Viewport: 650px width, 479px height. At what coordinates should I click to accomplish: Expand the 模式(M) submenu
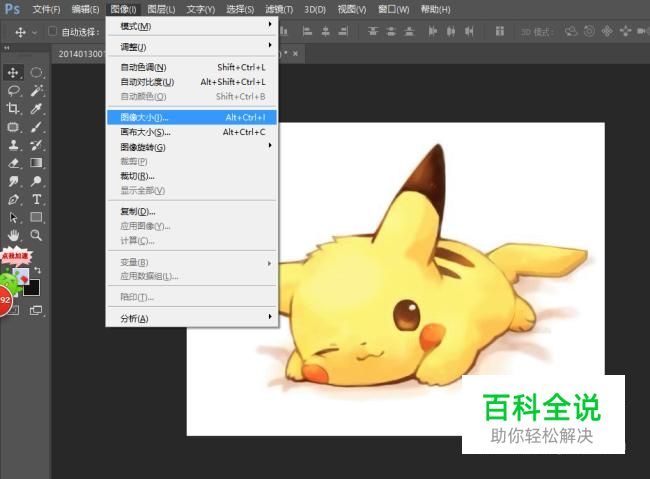click(192, 26)
